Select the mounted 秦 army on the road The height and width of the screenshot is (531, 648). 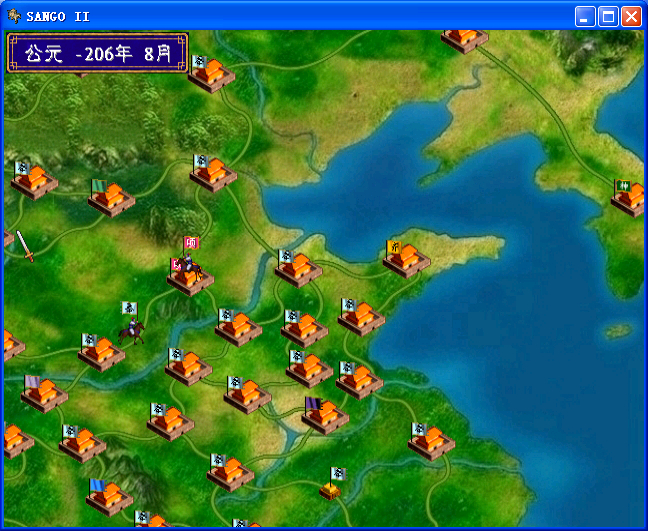[131, 325]
